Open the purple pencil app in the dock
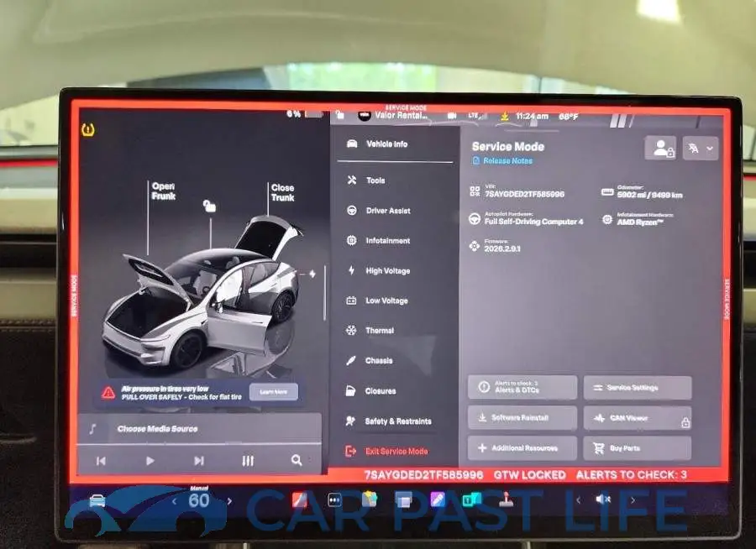 [438, 499]
